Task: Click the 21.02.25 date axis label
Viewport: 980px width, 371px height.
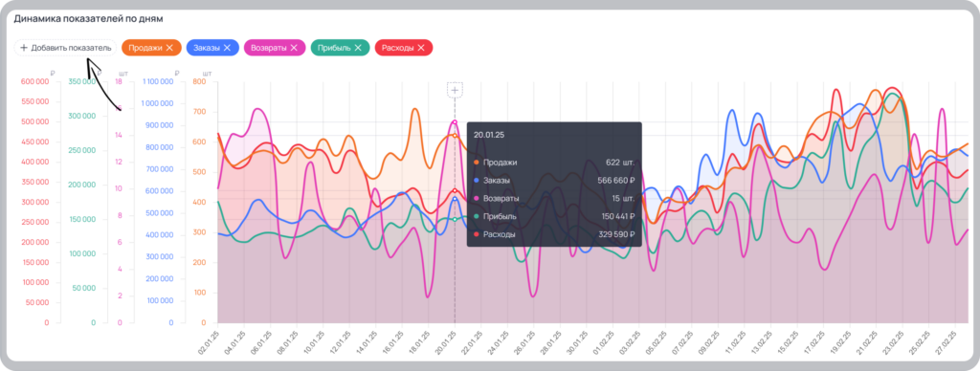Action: click(866, 343)
